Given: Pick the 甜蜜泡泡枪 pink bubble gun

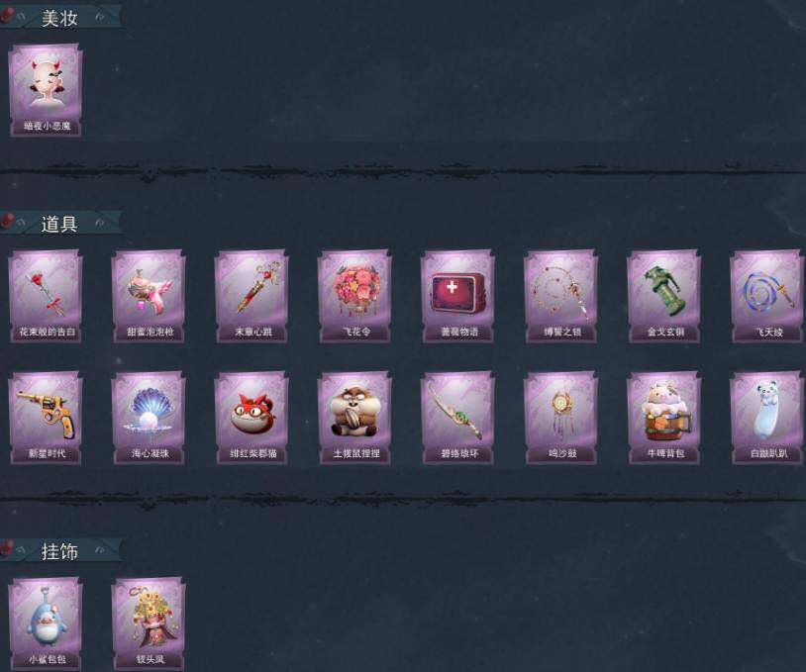Looking at the screenshot, I should click(x=150, y=297).
